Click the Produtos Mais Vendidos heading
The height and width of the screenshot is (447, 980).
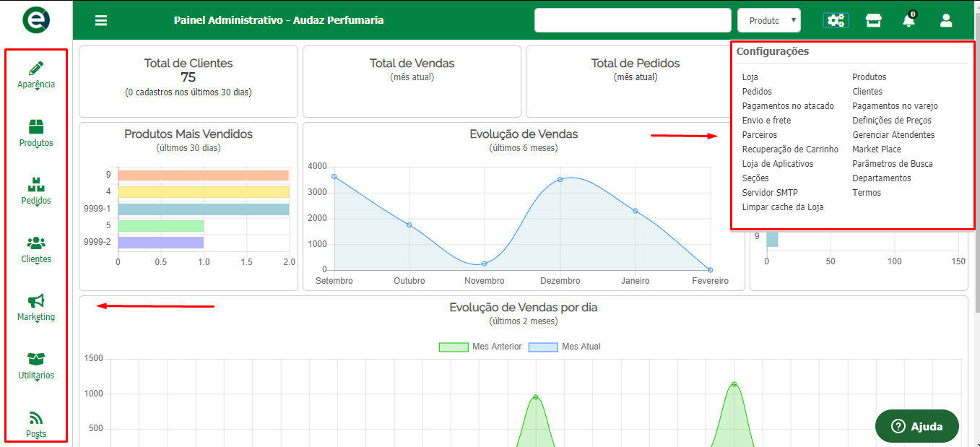(188, 134)
